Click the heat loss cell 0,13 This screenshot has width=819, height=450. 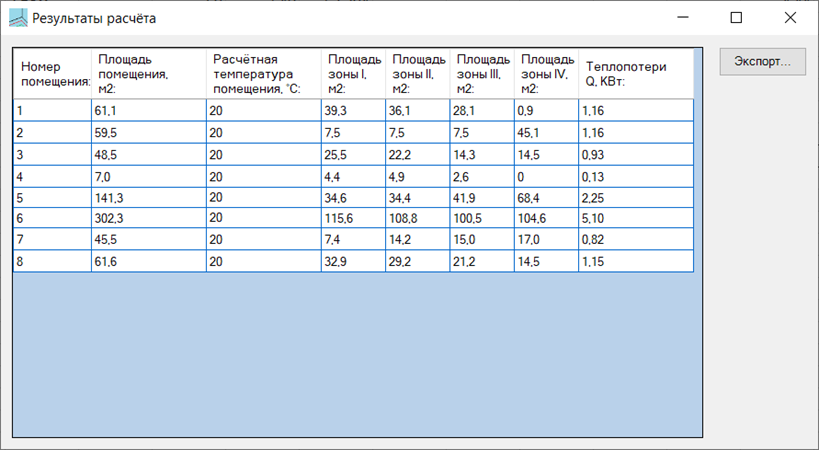(x=634, y=175)
